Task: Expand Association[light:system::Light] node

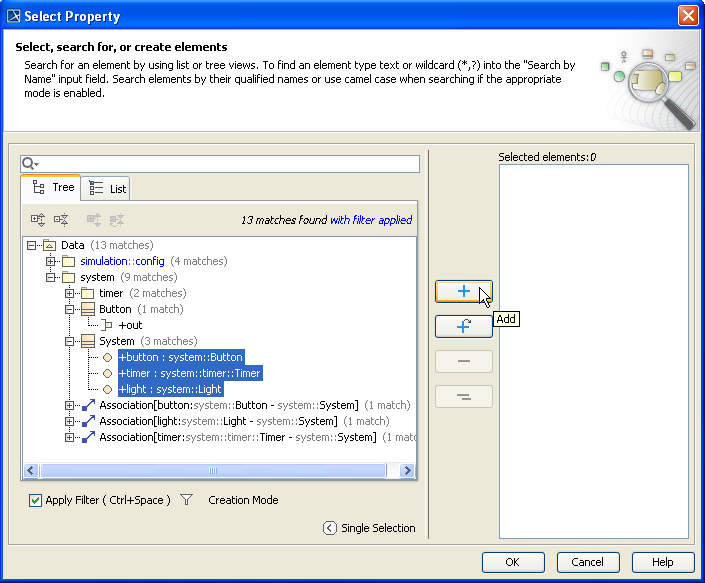Action: (x=69, y=422)
